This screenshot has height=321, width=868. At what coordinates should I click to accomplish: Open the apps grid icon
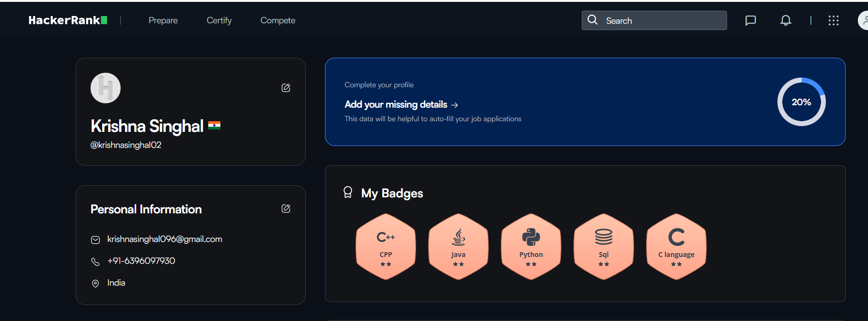point(834,20)
